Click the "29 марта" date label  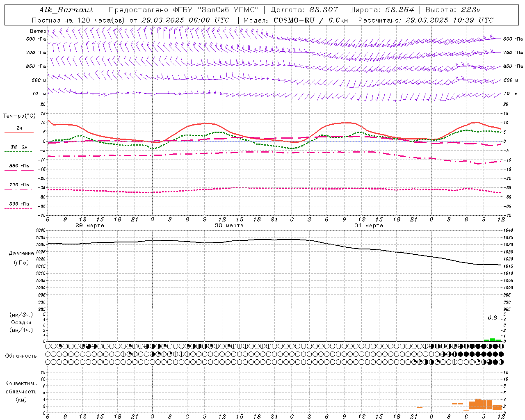pos(90,226)
